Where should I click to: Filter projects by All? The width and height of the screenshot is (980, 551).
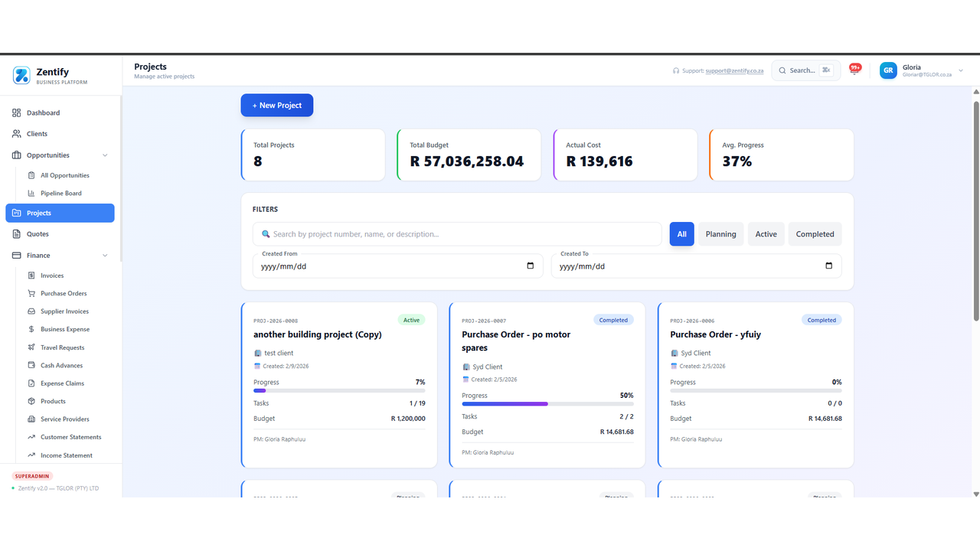point(681,234)
